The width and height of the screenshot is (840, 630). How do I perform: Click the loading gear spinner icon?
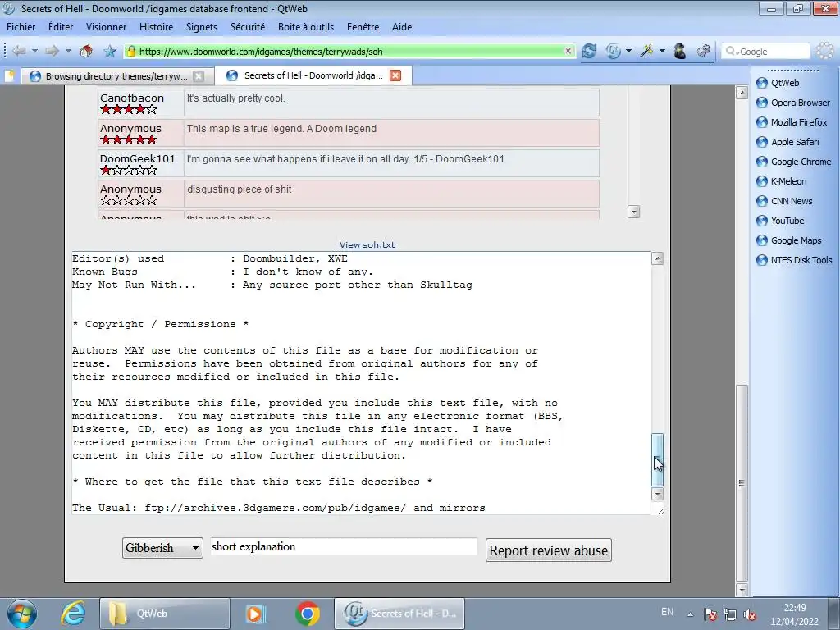(x=825, y=51)
